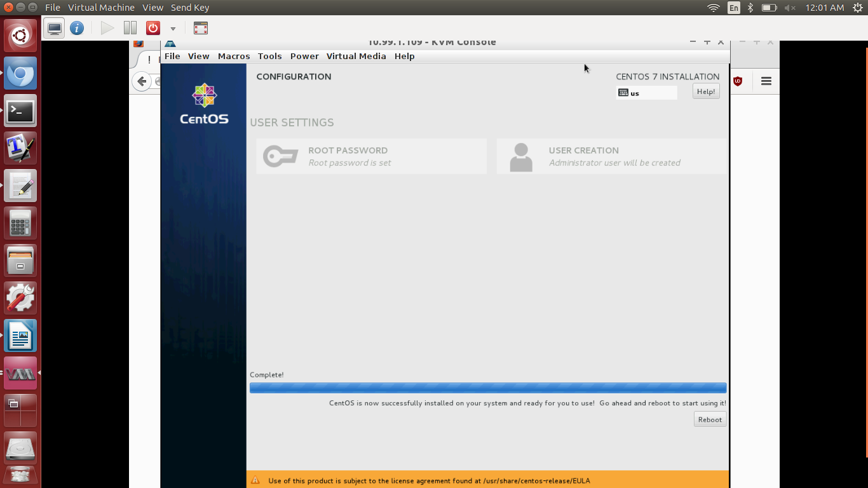The width and height of the screenshot is (868, 488).
Task: Open Root Password settings
Action: coord(372,156)
